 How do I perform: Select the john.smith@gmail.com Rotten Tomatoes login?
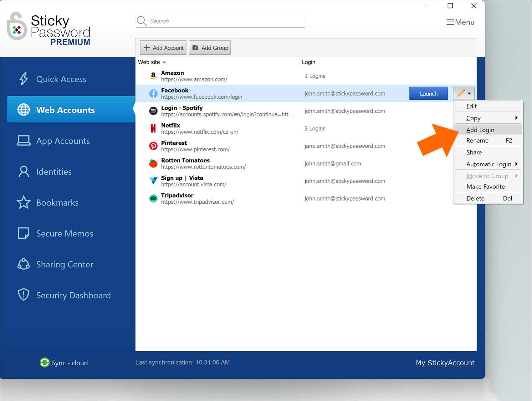[333, 164]
